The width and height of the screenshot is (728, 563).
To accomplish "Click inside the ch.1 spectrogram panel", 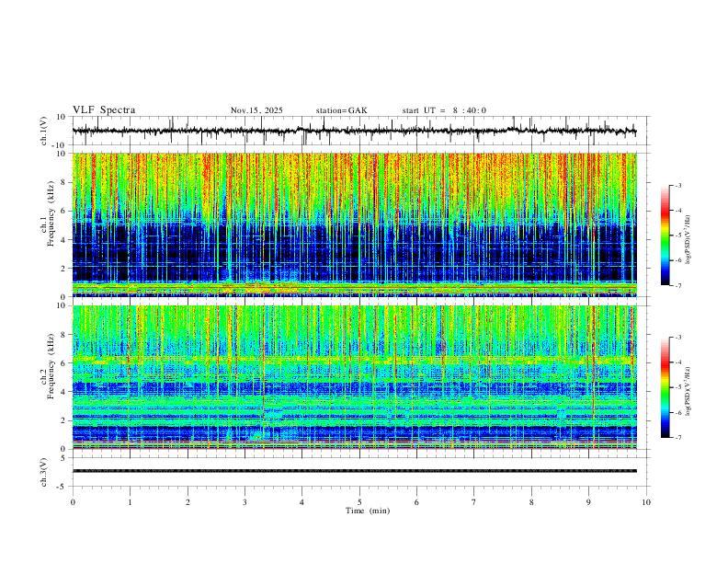I will point(354,224).
